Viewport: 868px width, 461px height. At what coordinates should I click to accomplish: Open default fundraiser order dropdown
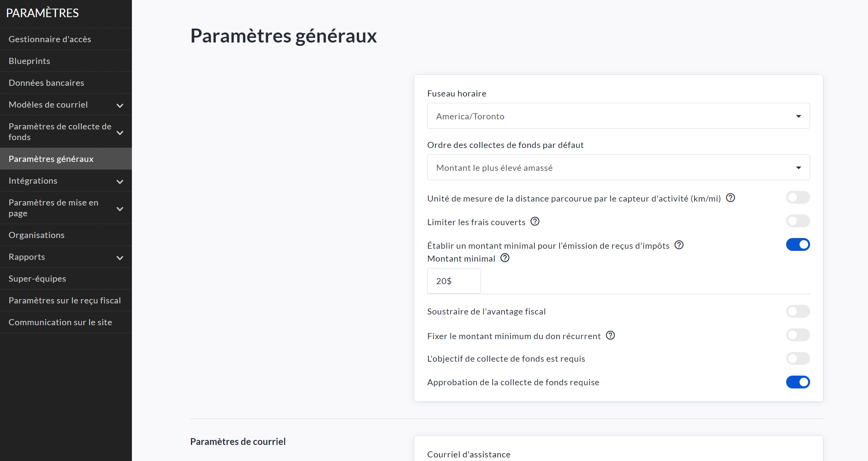point(618,168)
